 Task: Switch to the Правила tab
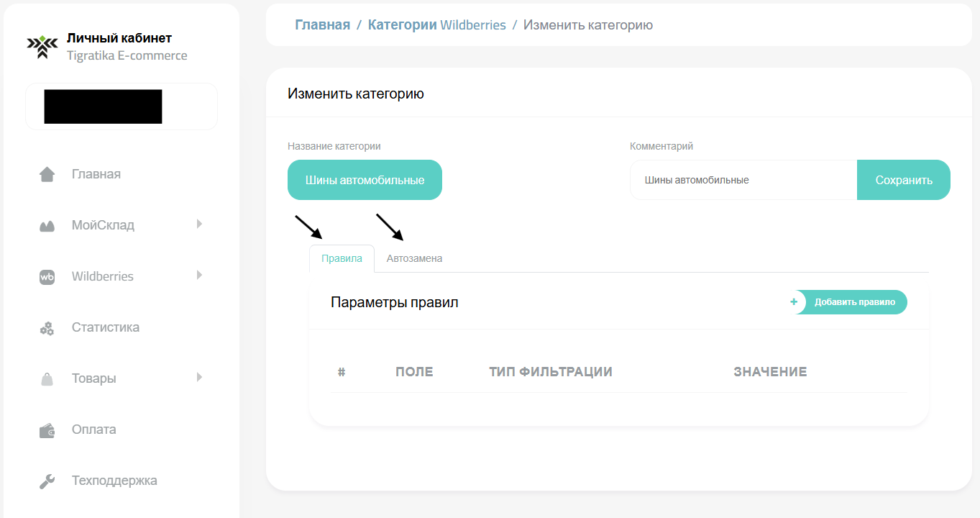pos(342,258)
